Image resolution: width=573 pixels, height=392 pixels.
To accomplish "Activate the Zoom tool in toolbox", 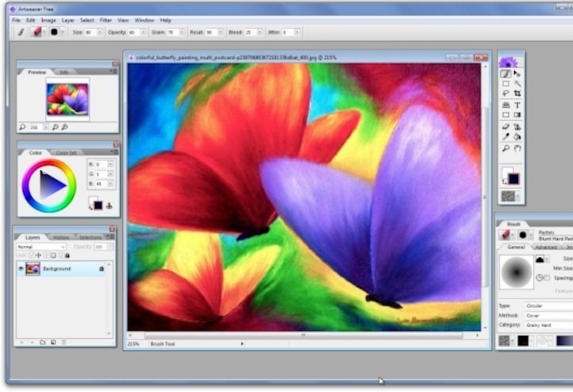I will pos(506,148).
